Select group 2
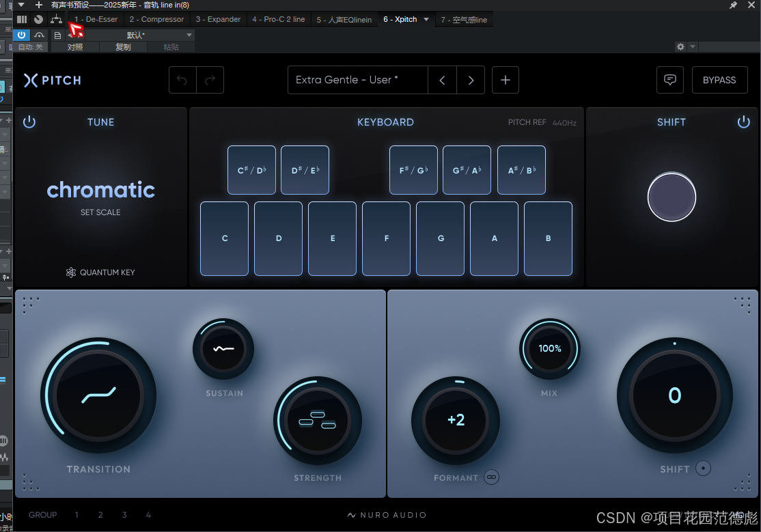Image resolution: width=761 pixels, height=532 pixels. click(100, 515)
